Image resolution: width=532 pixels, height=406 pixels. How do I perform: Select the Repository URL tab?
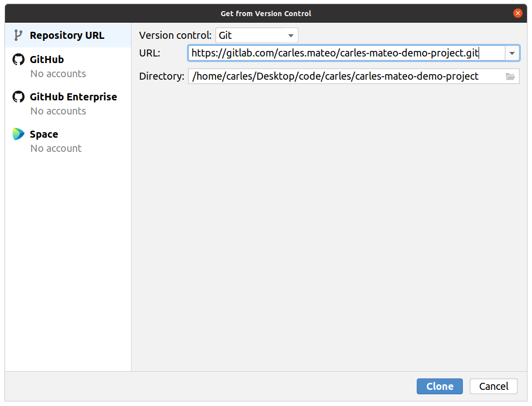pos(68,35)
